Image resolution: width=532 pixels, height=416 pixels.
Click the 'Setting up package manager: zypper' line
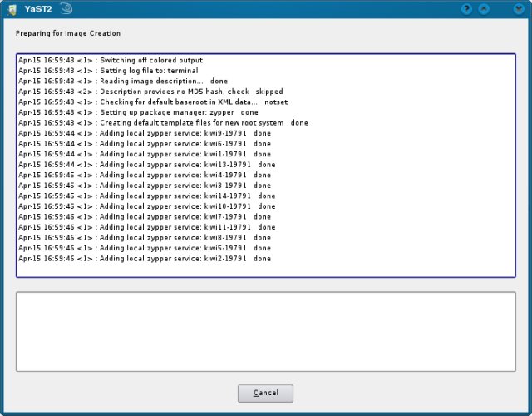pos(138,112)
